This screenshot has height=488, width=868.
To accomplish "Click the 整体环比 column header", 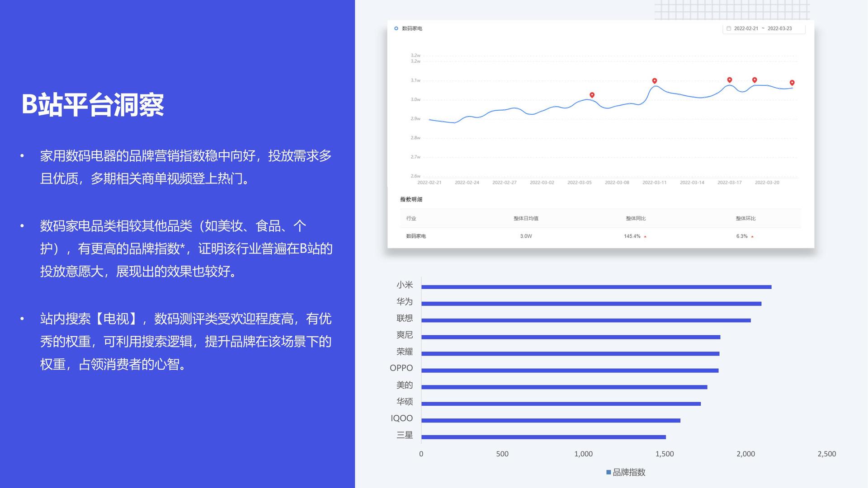I will tap(745, 218).
